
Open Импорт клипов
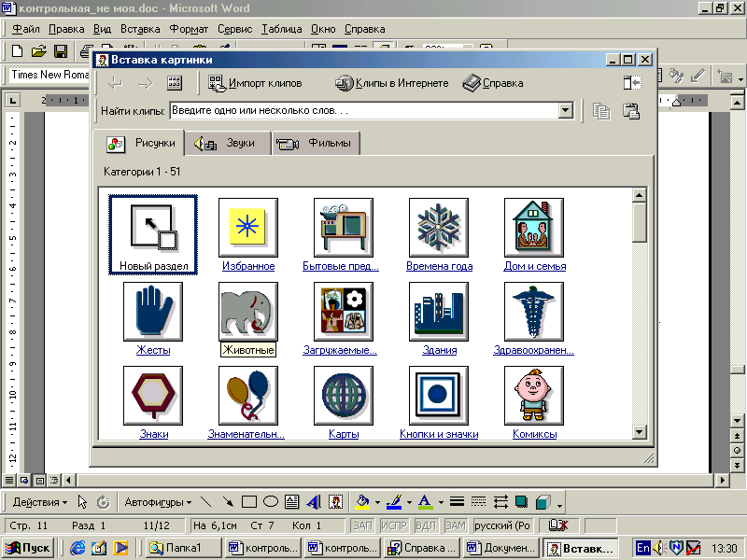(x=255, y=83)
